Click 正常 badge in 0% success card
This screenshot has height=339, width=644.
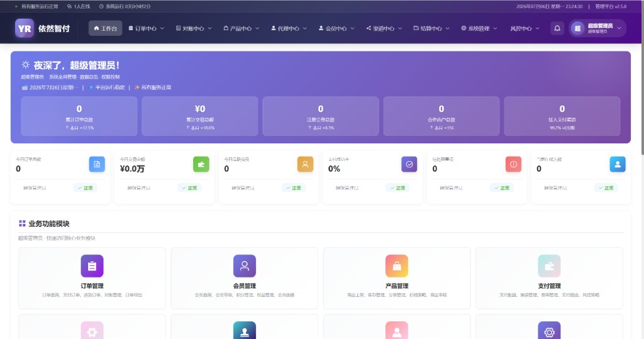pyautogui.click(x=398, y=188)
